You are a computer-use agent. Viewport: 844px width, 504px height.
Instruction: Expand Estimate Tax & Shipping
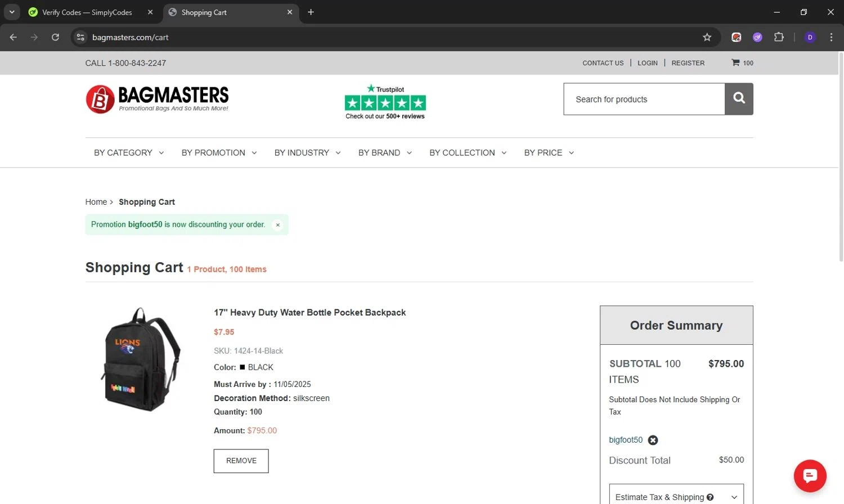[x=676, y=497]
